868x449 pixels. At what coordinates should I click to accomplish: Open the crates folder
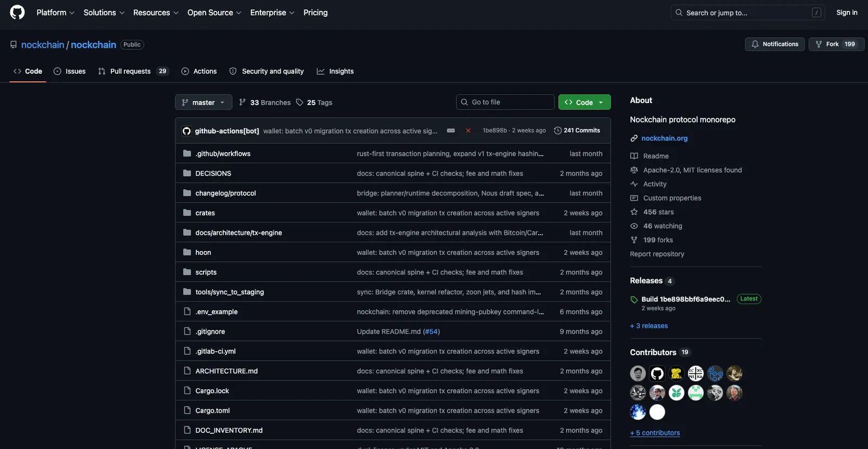tap(205, 213)
